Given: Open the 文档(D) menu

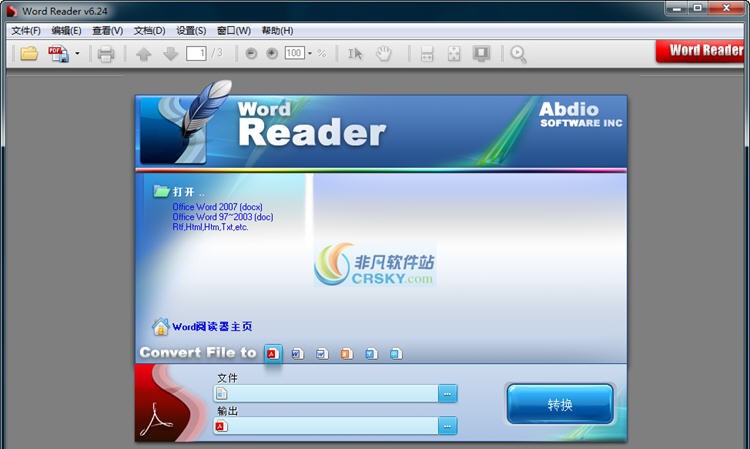Looking at the screenshot, I should [x=149, y=31].
